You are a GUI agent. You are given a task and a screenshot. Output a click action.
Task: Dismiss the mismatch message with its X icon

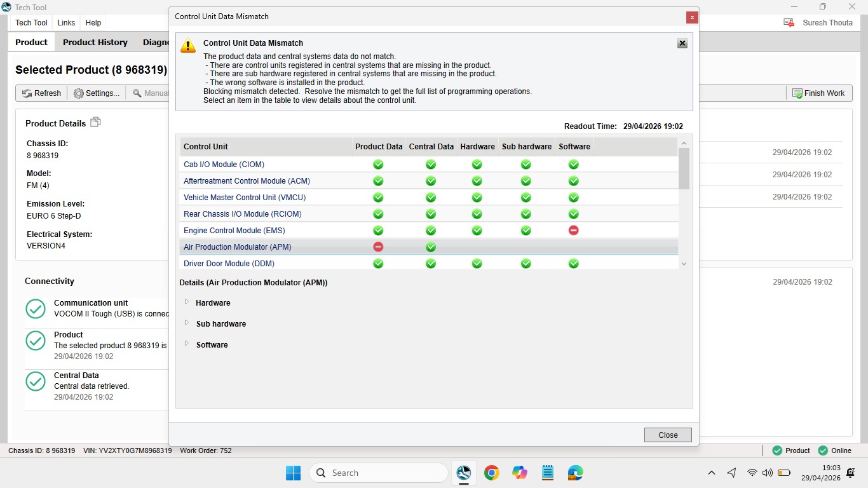tap(682, 43)
